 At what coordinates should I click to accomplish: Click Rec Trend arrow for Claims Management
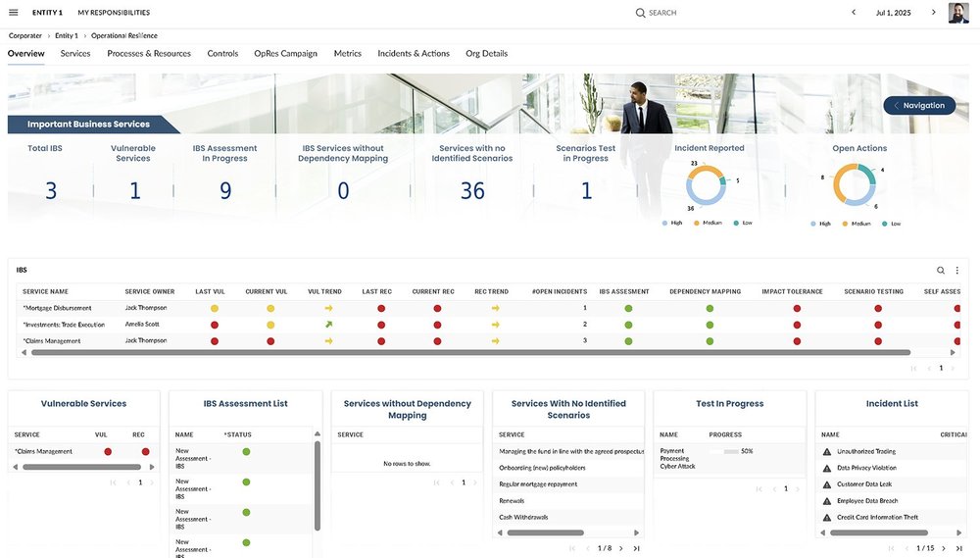[x=495, y=341]
